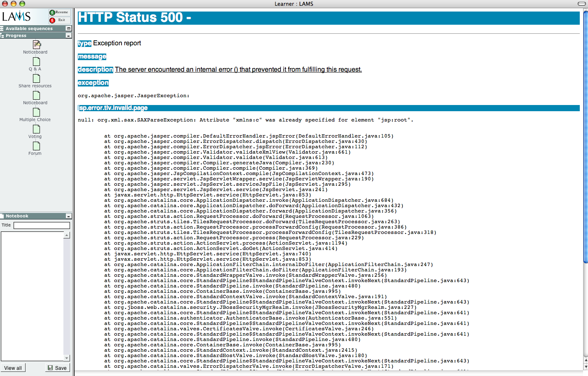
Task: Open the green Noticeboard icon above Multiple Choice
Action: [x=36, y=95]
